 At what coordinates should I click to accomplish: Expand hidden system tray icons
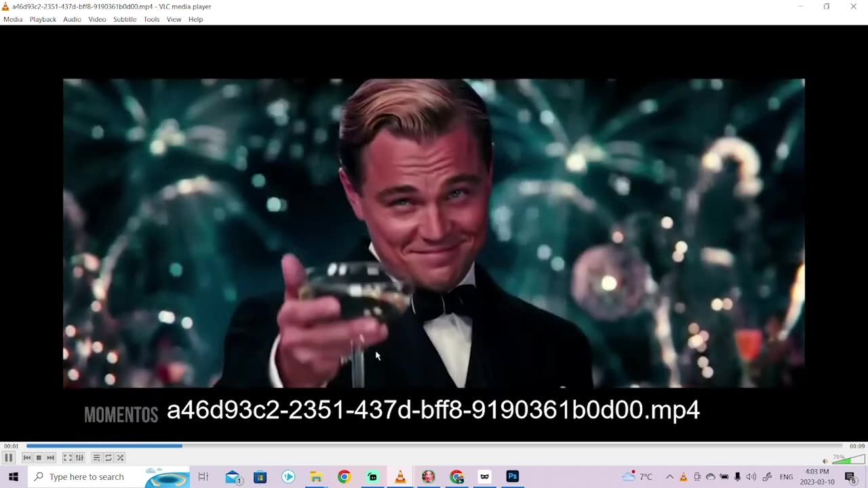pyautogui.click(x=670, y=476)
